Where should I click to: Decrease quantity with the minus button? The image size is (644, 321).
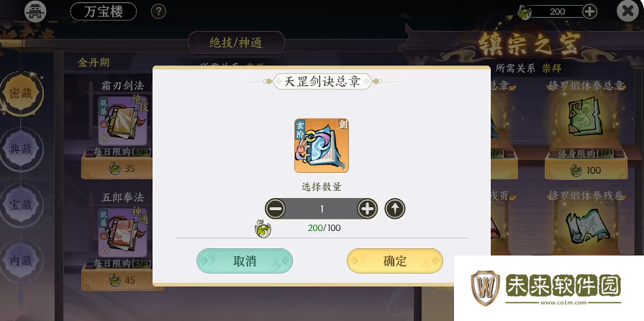[x=275, y=209]
